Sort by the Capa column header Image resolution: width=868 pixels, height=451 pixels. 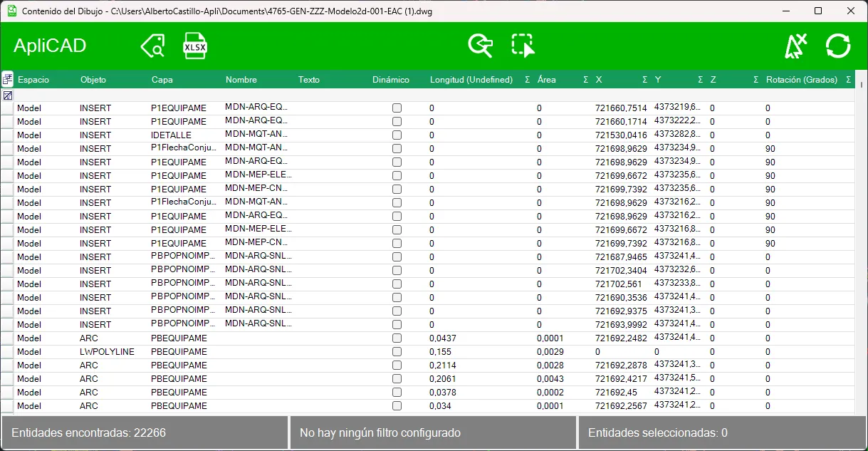(162, 80)
